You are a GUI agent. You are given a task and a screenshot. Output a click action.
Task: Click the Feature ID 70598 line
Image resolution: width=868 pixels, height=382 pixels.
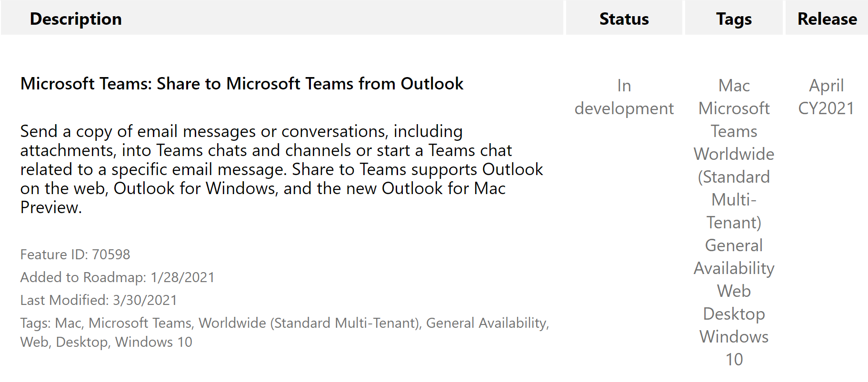pyautogui.click(x=75, y=255)
